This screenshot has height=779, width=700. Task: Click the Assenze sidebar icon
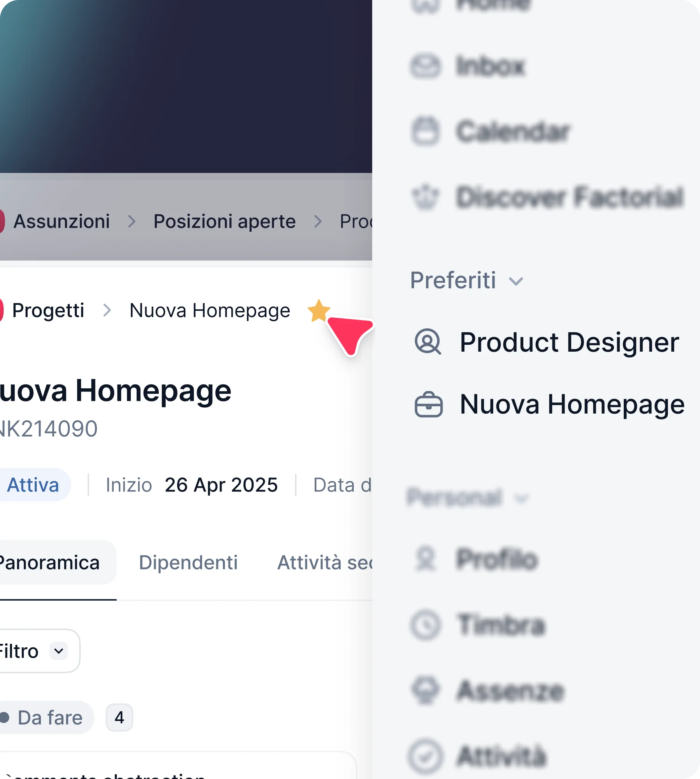click(426, 691)
